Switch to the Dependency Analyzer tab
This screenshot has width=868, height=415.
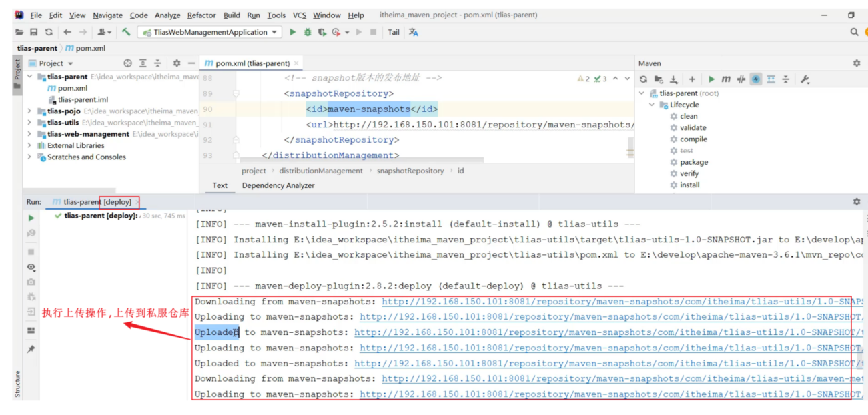pos(278,185)
